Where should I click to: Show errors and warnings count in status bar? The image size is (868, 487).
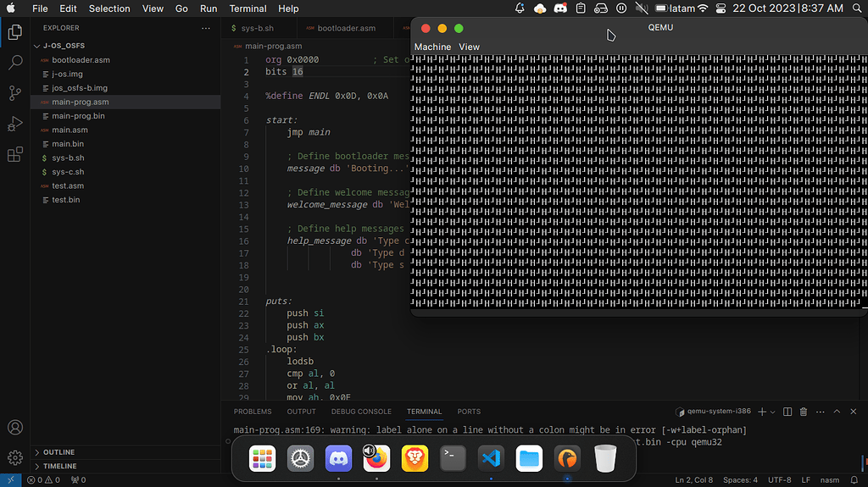tap(44, 480)
